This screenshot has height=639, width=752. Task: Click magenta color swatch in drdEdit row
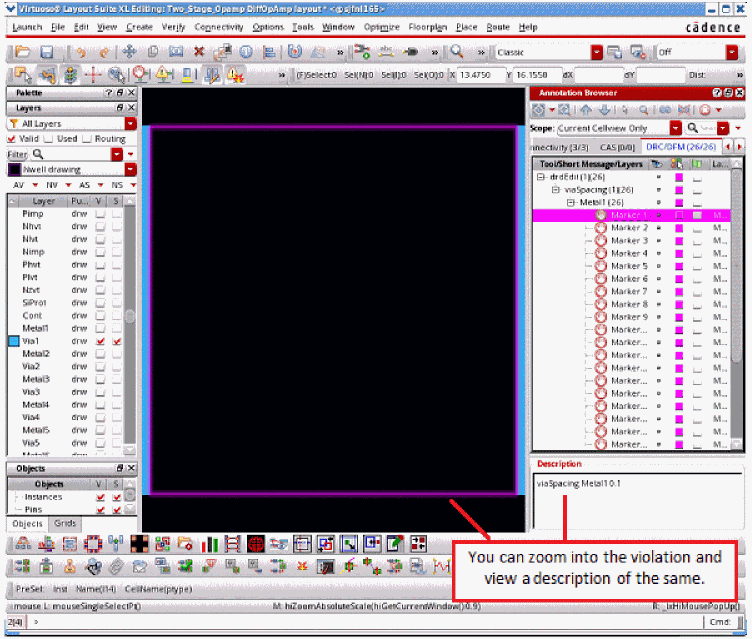coord(679,177)
